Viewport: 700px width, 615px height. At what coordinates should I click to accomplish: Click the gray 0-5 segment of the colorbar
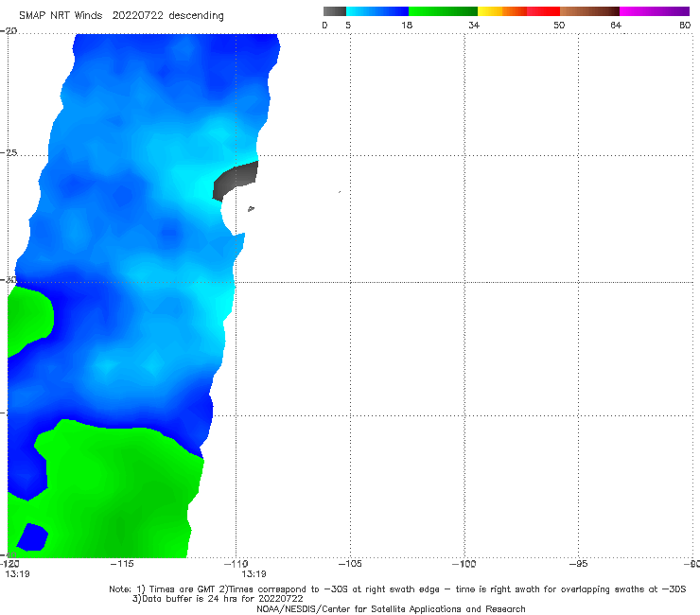335,11
